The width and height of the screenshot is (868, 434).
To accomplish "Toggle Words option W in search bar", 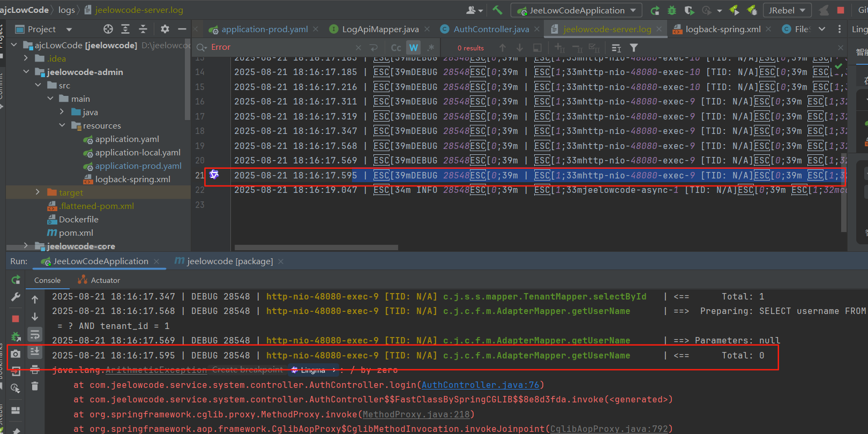I will 414,48.
